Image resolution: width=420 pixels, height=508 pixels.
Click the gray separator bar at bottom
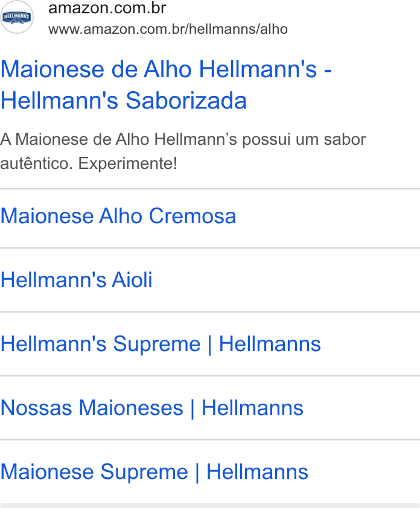[210, 506]
